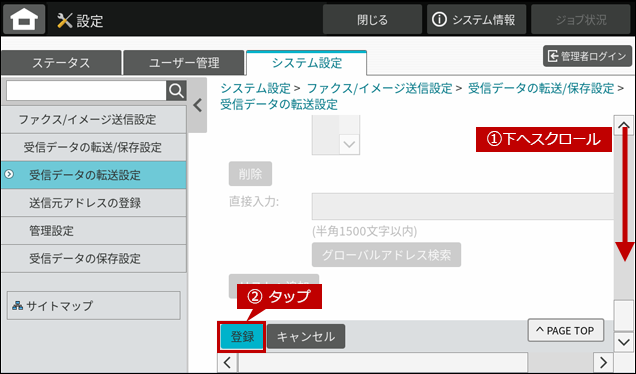
Task: Open サイトマップ
Action: [94, 305]
